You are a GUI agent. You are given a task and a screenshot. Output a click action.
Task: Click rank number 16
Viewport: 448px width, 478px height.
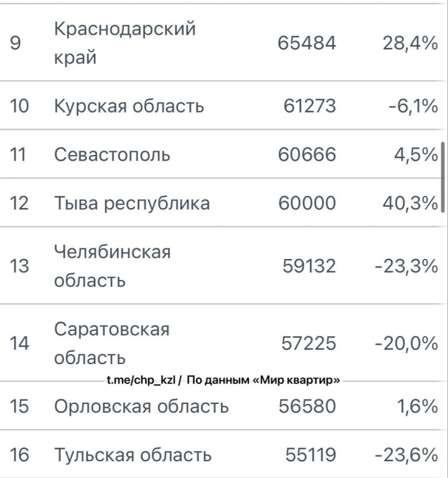(x=19, y=456)
